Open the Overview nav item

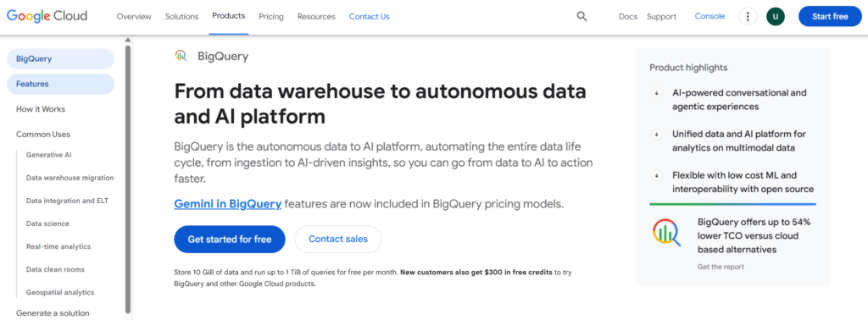pyautogui.click(x=134, y=17)
